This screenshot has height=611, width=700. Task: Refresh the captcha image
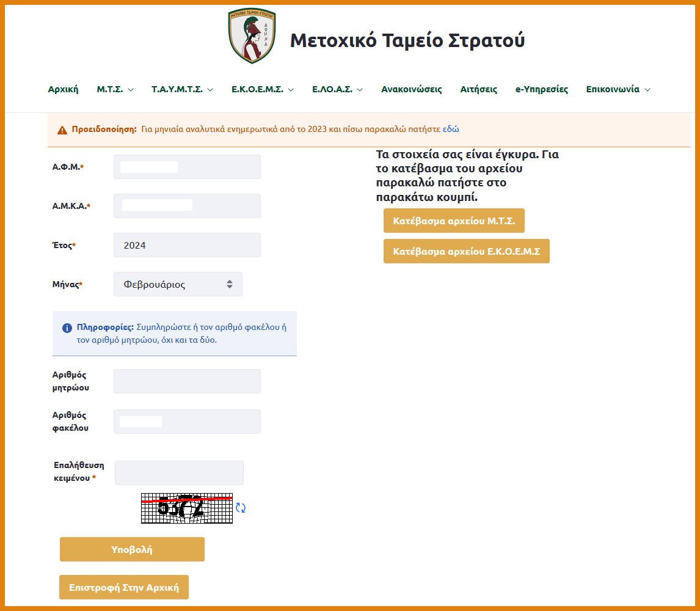241,508
